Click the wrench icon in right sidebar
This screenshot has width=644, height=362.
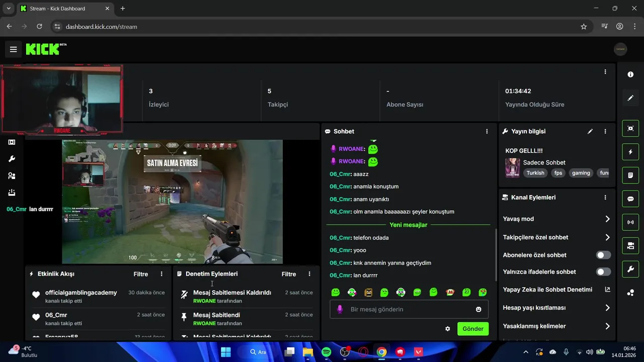click(630, 269)
